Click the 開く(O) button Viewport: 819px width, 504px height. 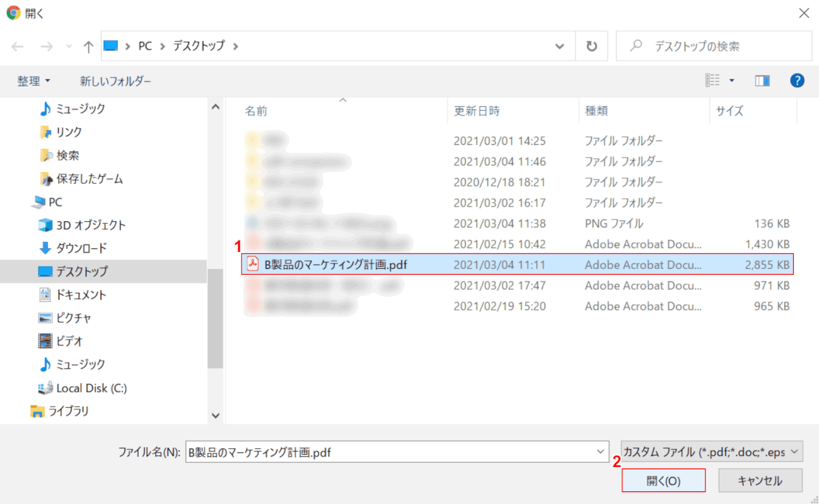click(663, 481)
